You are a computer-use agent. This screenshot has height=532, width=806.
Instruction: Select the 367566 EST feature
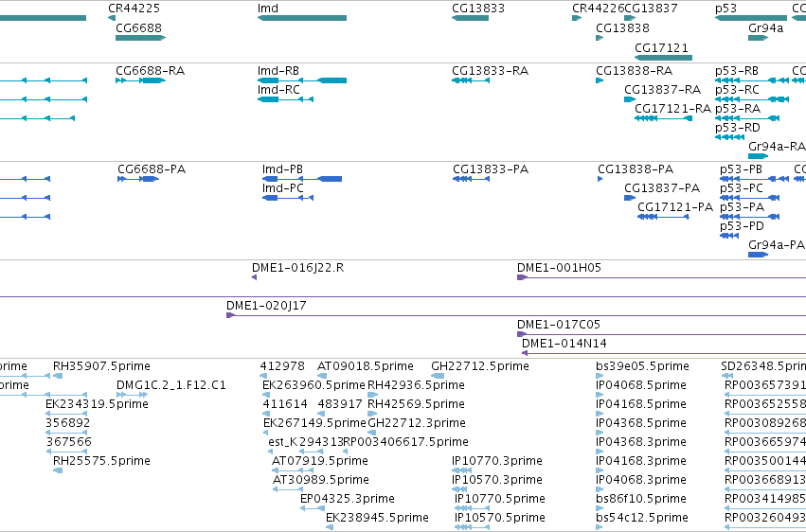[66, 452]
